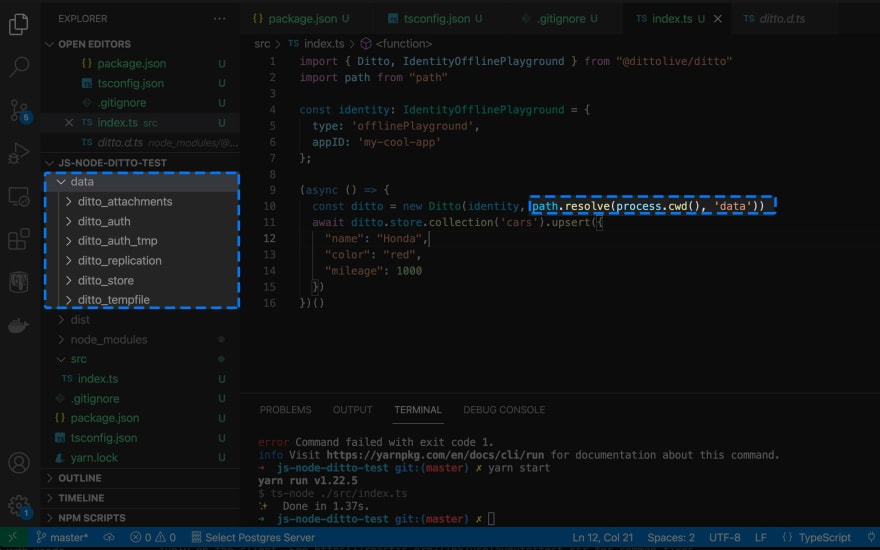Open the OUTPUT panel tab
Viewport: 880px width, 550px height.
(x=352, y=410)
